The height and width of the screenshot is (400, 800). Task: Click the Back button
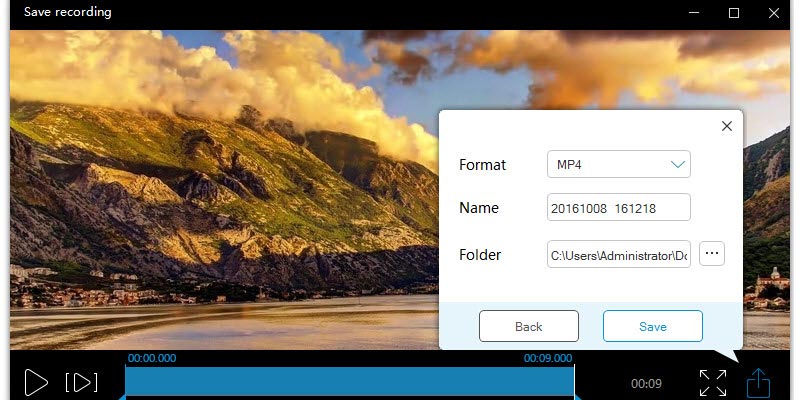coord(529,326)
